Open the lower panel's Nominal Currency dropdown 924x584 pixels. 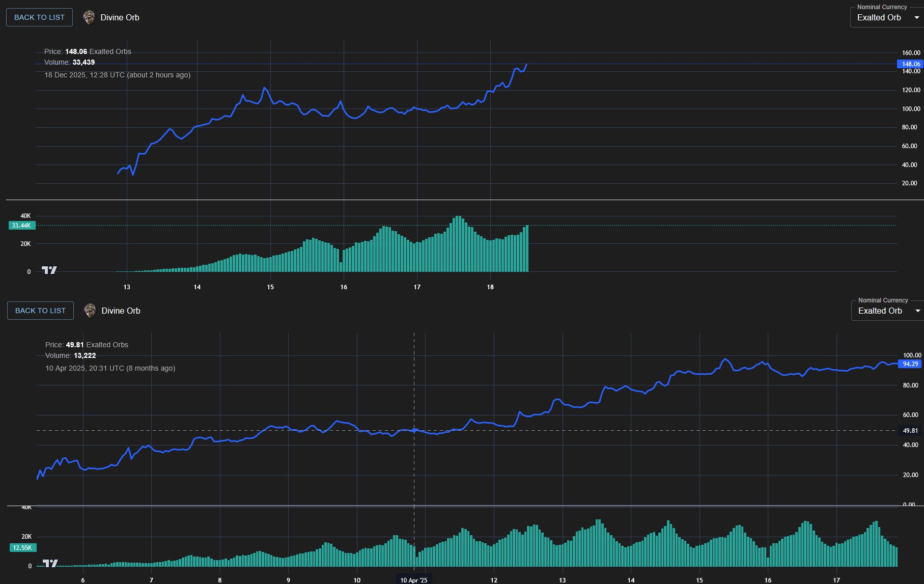(887, 311)
